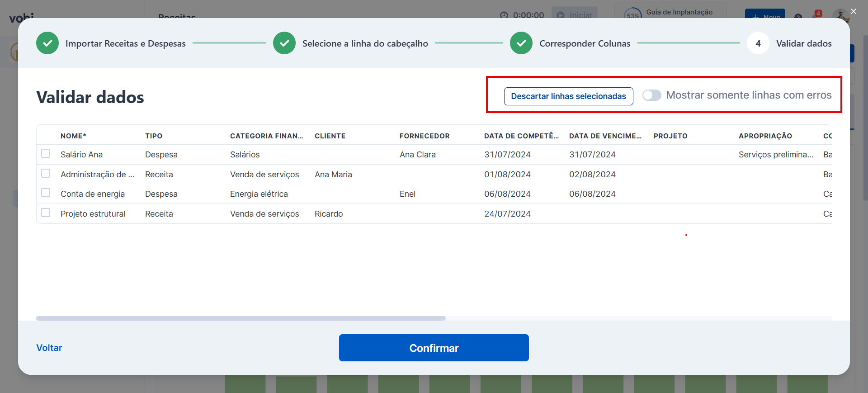Confirm the import with the Confirmar button
This screenshot has width=868, height=393.
[x=434, y=348]
